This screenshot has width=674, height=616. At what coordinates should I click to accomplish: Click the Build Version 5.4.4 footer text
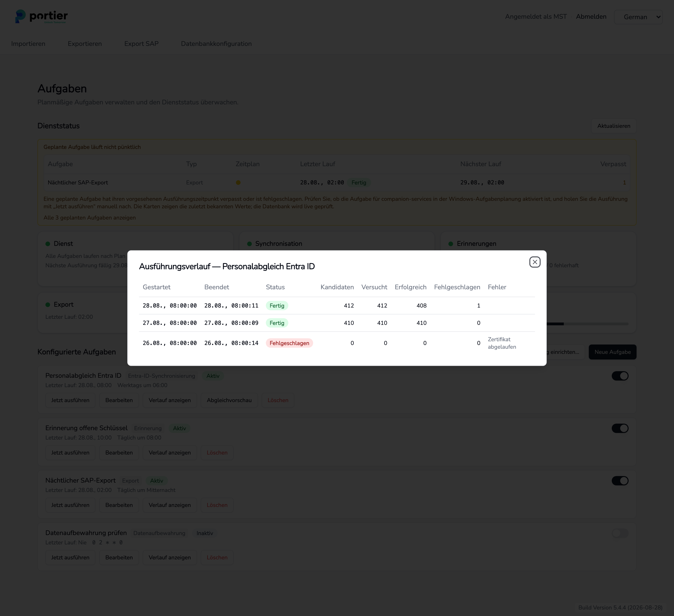pyautogui.click(x=620, y=608)
